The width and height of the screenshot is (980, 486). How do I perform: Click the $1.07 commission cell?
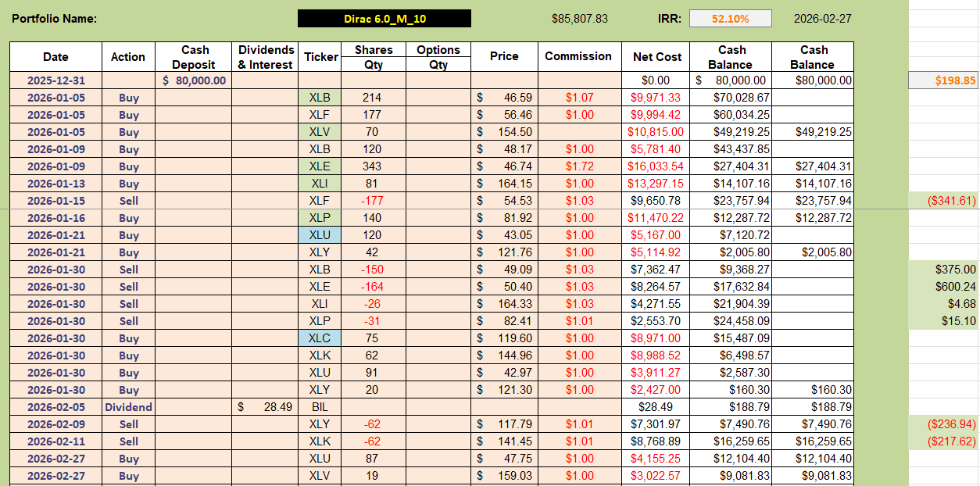tap(578, 98)
